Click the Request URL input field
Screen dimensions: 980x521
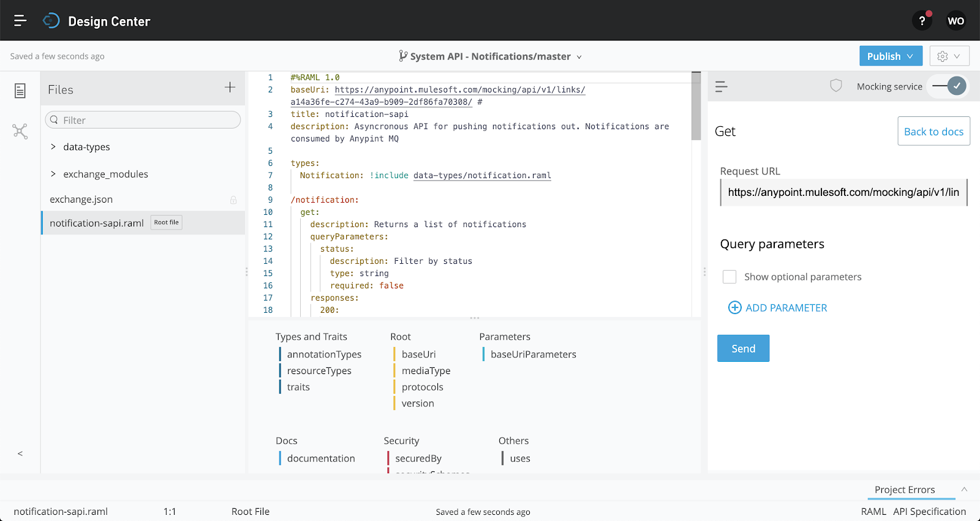point(843,192)
